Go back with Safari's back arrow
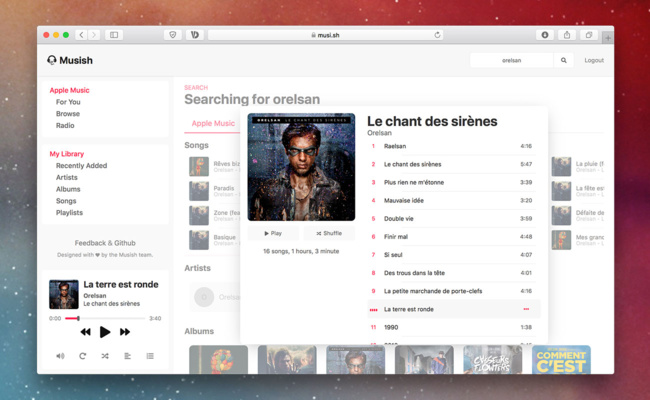The width and height of the screenshot is (650, 400). [82, 35]
